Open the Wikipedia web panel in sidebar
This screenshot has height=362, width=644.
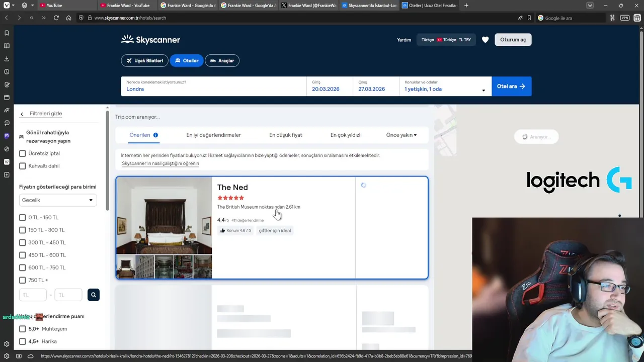click(x=7, y=162)
